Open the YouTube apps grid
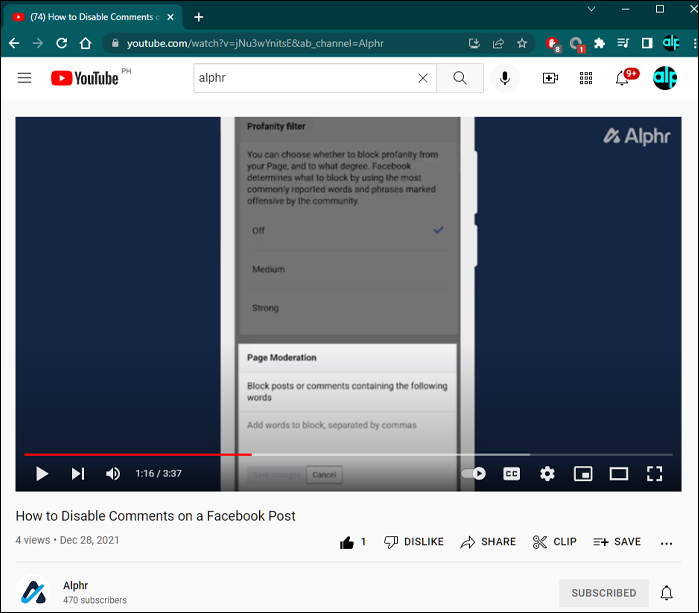The height and width of the screenshot is (613, 699). coord(586,78)
